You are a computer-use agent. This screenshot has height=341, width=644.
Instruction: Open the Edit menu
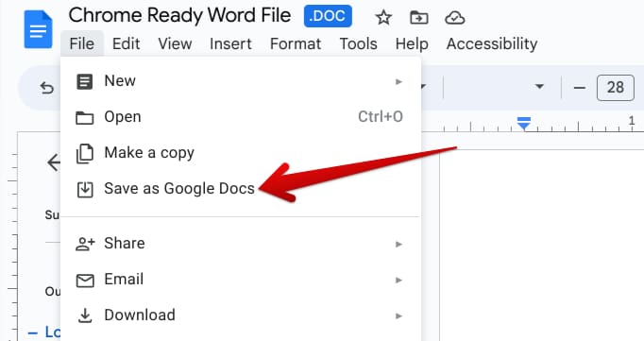(127, 43)
